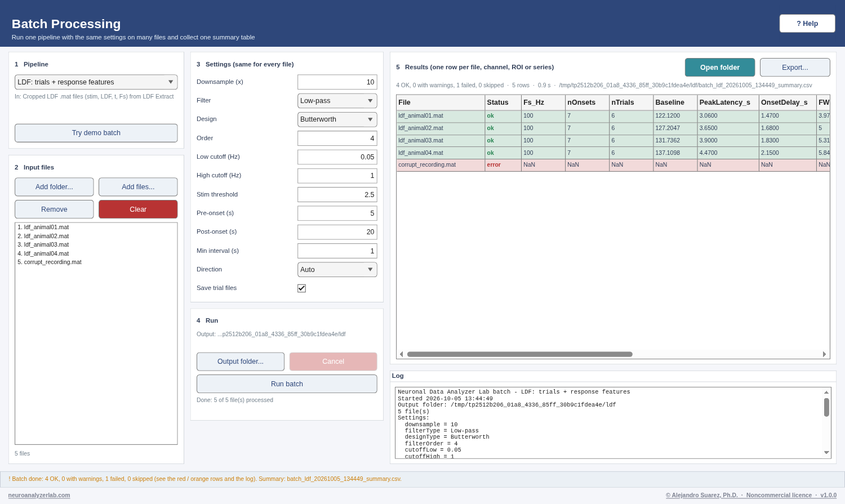This screenshot has width=845, height=504.
Task: Click the Stim threshold field
Action: [x=337, y=195]
